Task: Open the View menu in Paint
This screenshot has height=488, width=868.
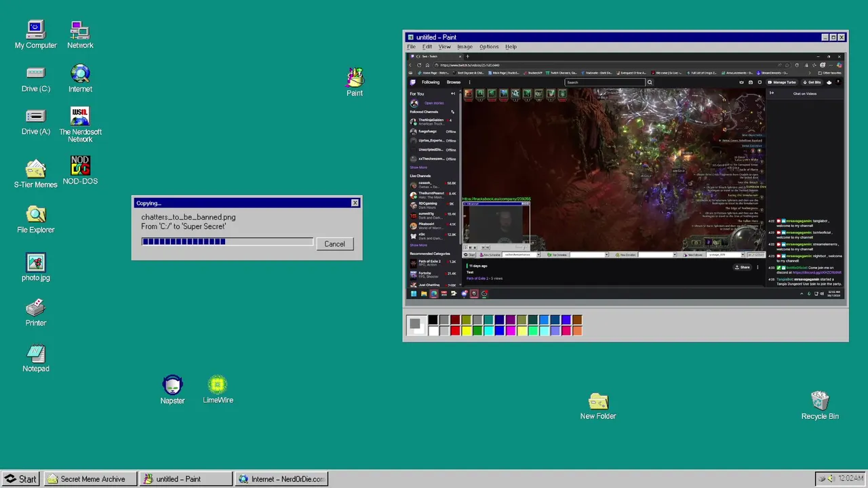Action: pyautogui.click(x=444, y=47)
